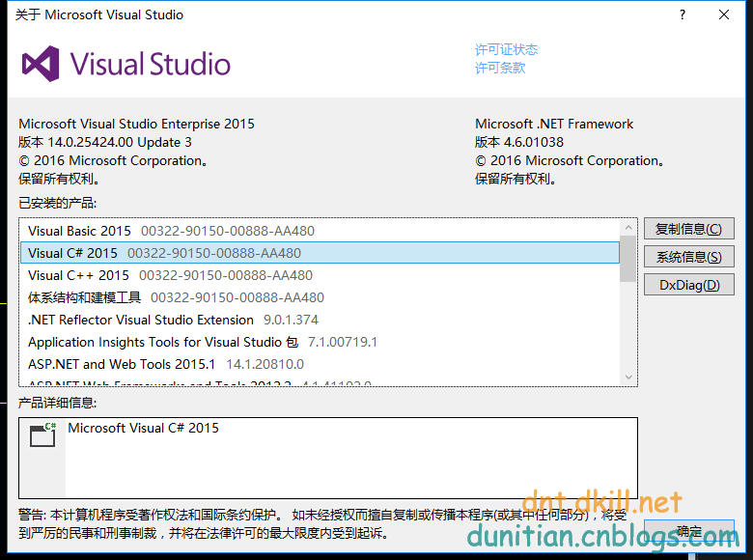Click the C# product icon in details

coord(42,434)
